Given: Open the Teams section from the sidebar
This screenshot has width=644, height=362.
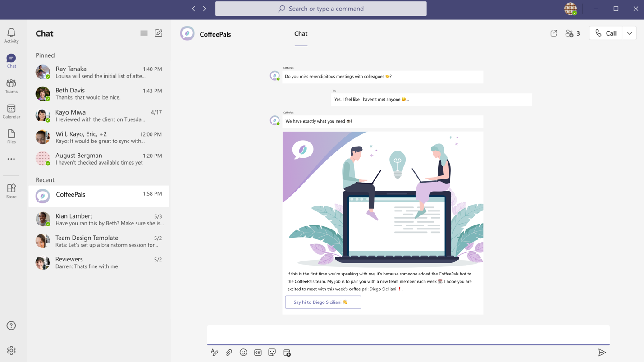Looking at the screenshot, I should (x=11, y=86).
